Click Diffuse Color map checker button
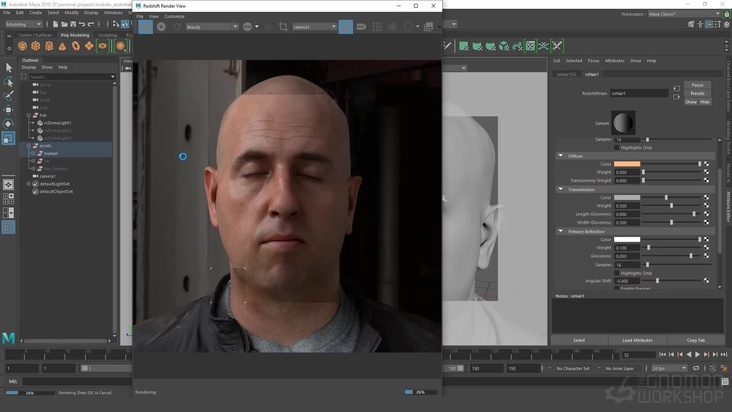 coord(706,164)
